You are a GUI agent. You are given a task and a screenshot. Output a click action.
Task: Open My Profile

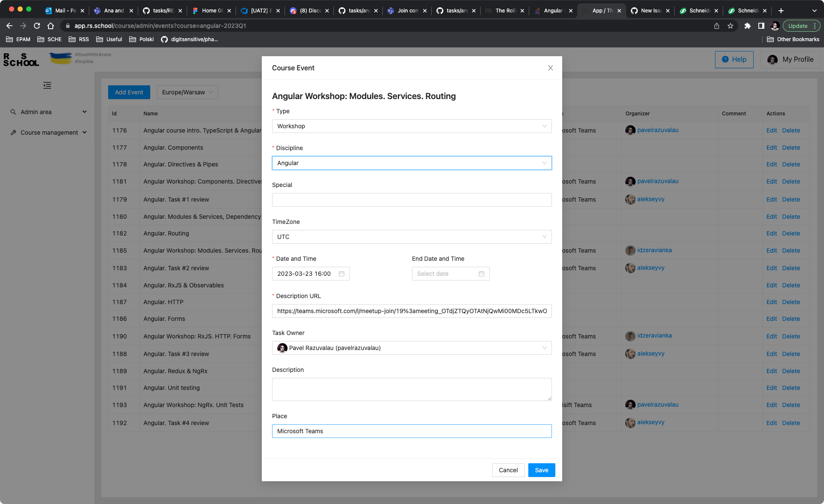pos(790,59)
